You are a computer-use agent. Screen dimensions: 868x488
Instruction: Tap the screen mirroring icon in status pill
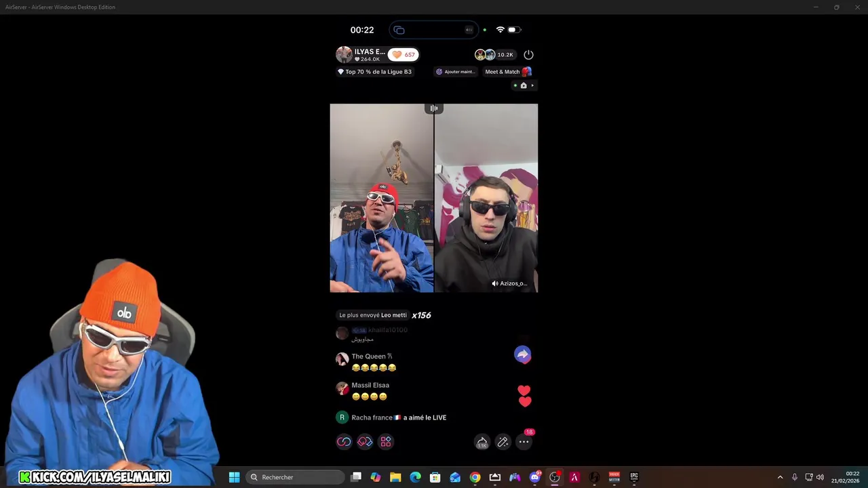tap(399, 30)
